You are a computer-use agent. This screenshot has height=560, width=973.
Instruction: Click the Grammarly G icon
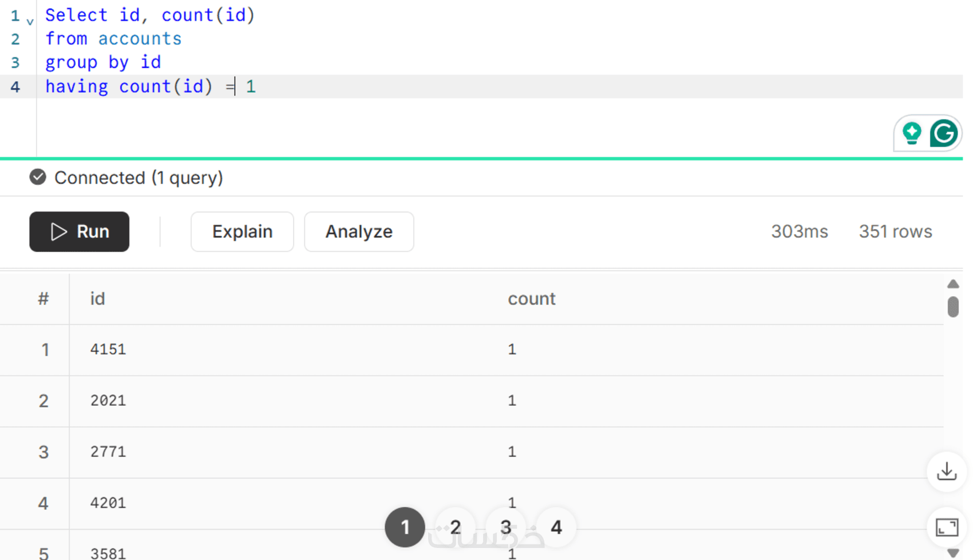943,133
